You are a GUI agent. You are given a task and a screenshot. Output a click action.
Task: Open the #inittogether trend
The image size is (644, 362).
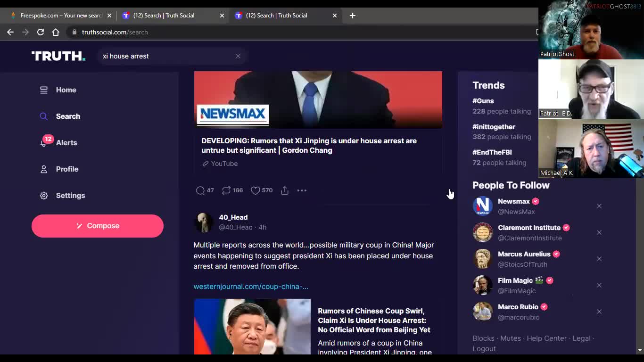494,127
